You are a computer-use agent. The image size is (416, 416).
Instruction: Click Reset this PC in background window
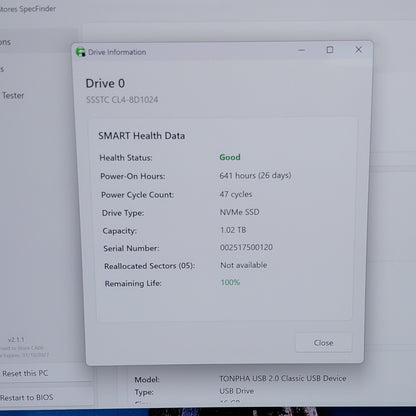(x=25, y=373)
